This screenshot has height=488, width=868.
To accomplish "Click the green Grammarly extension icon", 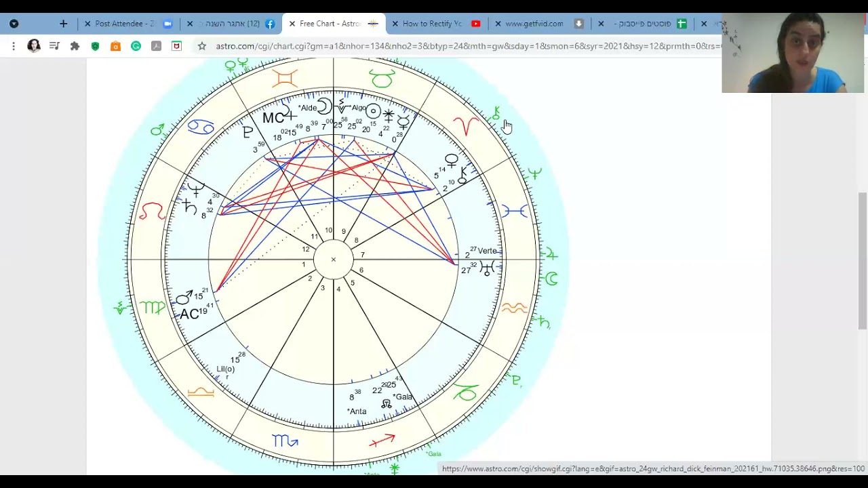I will (136, 46).
